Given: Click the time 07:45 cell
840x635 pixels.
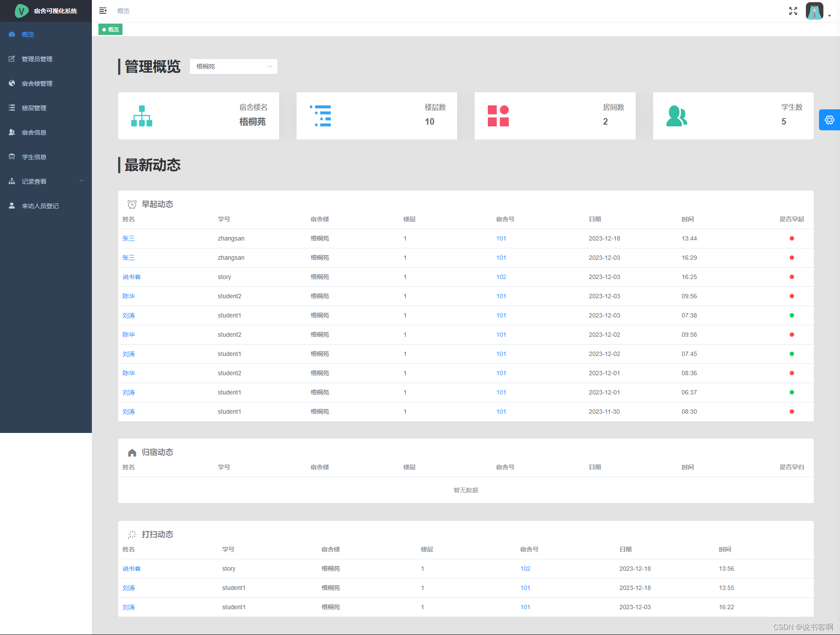Looking at the screenshot, I should (689, 354).
